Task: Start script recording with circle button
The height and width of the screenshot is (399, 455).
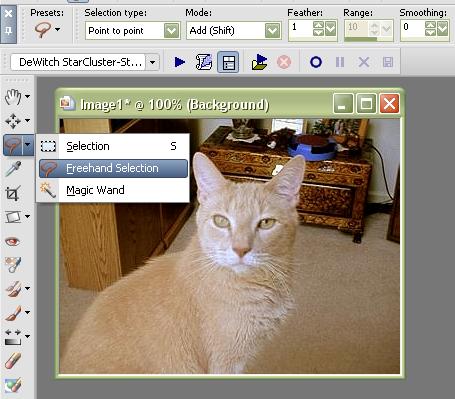Action: coord(316,62)
